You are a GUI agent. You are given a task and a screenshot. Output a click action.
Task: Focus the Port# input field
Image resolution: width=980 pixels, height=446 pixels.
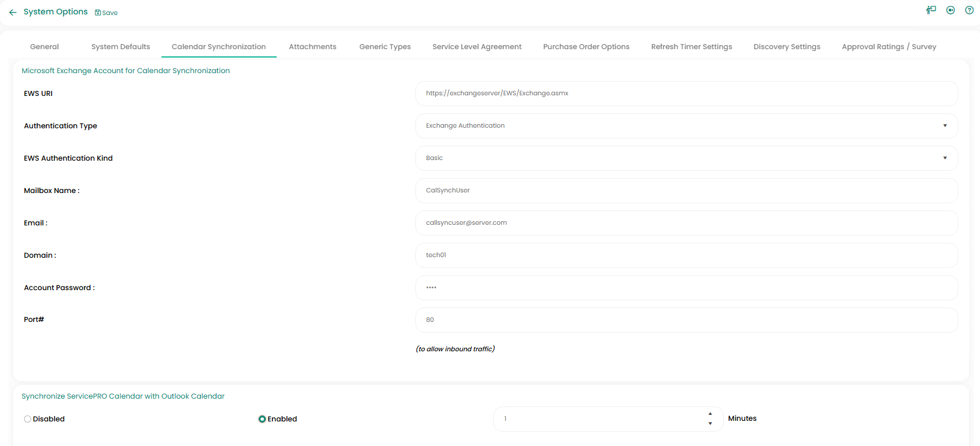point(686,320)
